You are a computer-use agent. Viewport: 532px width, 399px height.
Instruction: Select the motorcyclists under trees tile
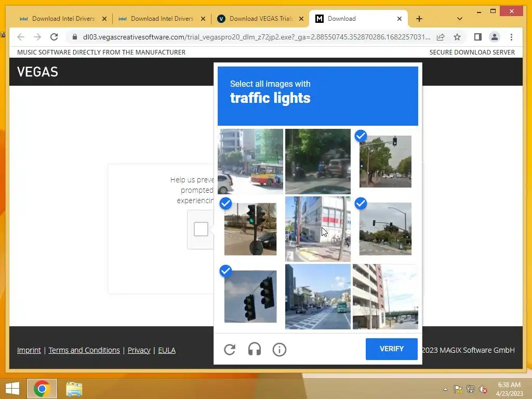[317, 162]
